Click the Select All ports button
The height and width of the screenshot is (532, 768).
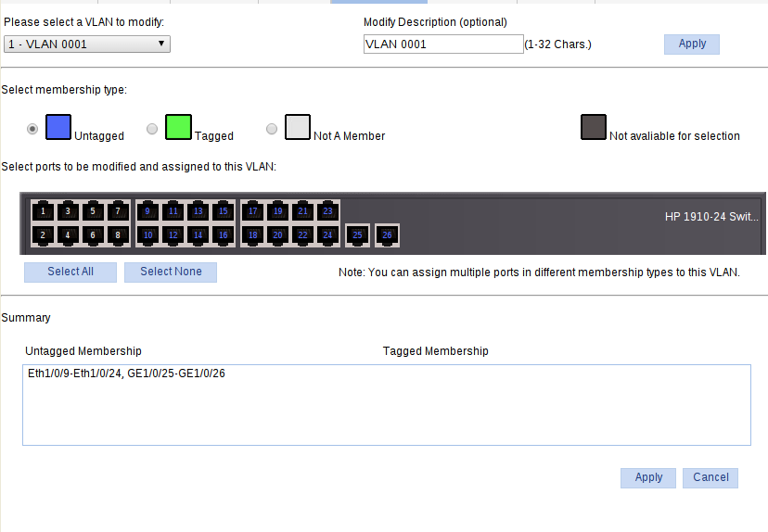(70, 272)
